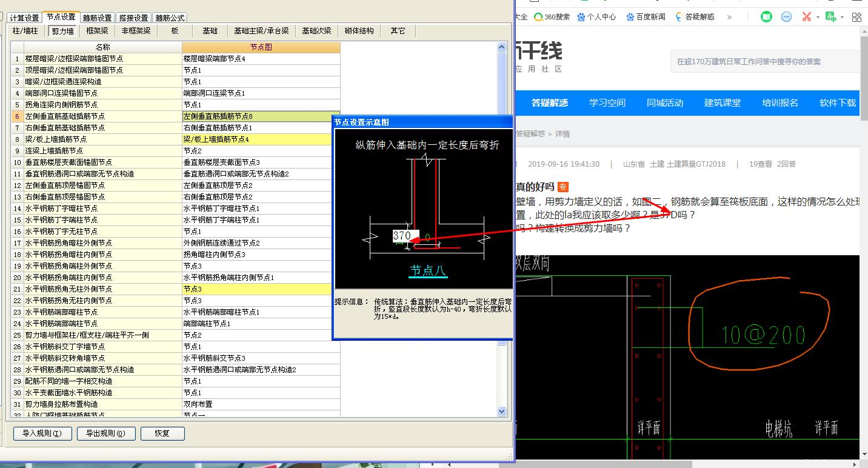
Task: Select the 左侧垂直筋插筋节点8 cell
Action: click(x=261, y=116)
